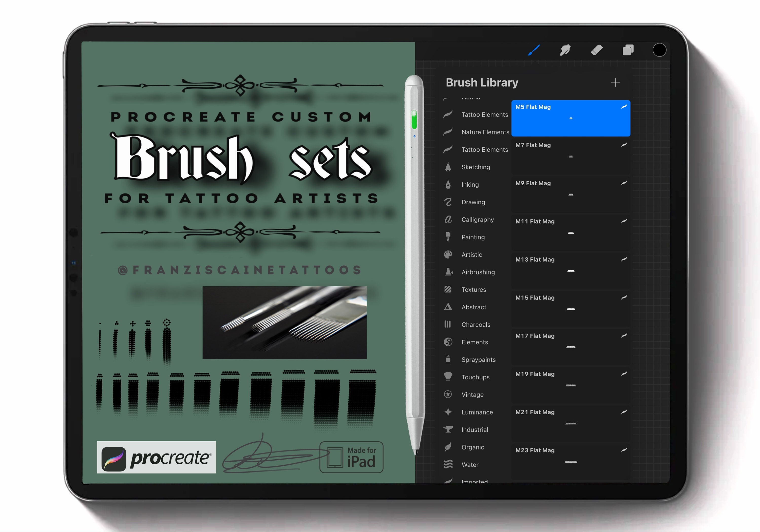Select the M19 Flat Mag brush

571,385
